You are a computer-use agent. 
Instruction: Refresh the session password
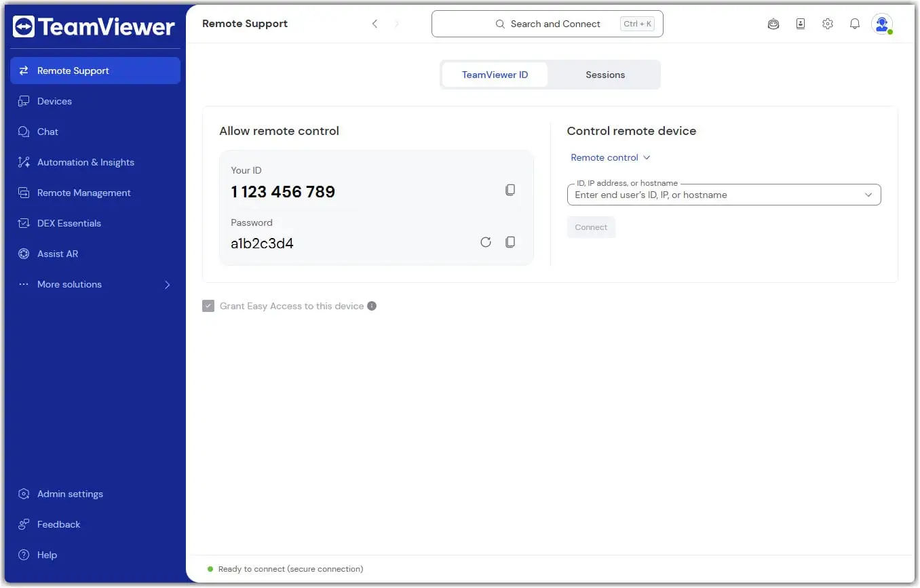pyautogui.click(x=486, y=242)
